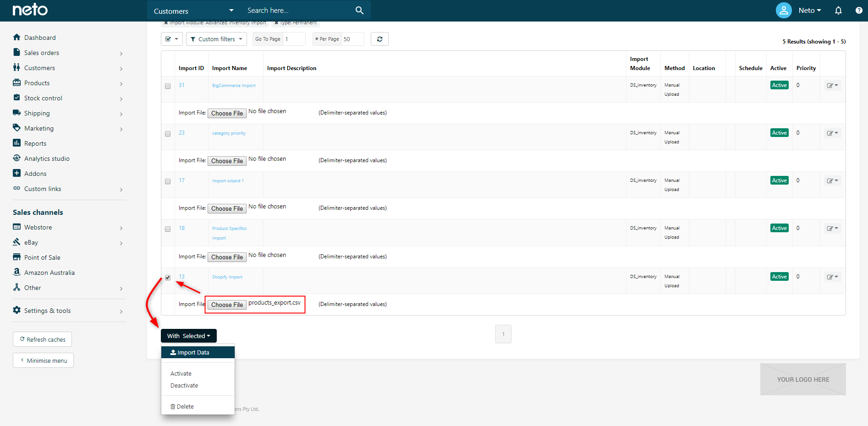Click the Stock control icon
Image resolution: width=868 pixels, height=426 pixels.
click(17, 98)
